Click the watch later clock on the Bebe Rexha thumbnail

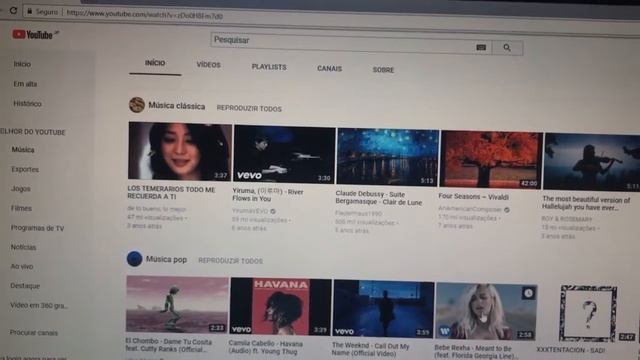(528, 293)
